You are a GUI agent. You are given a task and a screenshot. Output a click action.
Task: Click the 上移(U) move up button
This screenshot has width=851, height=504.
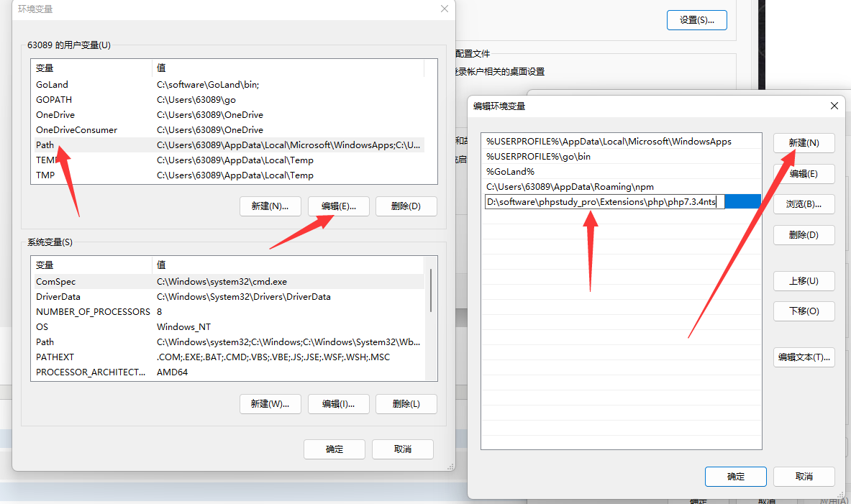(x=804, y=280)
